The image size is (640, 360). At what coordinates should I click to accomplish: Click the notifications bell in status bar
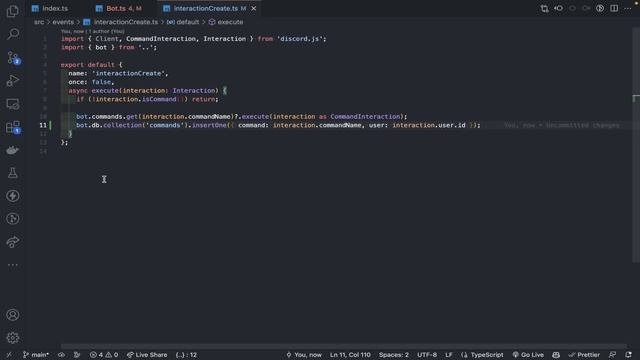(628, 355)
